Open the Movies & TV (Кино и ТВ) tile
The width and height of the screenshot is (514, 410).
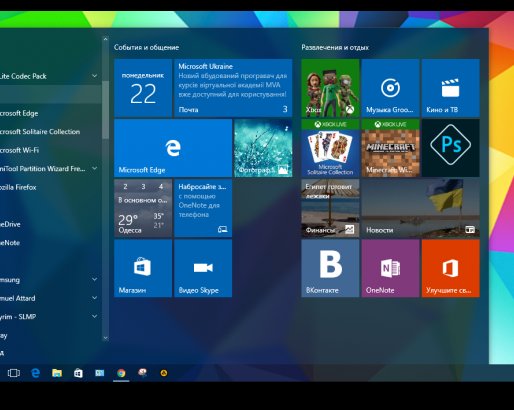[451, 88]
